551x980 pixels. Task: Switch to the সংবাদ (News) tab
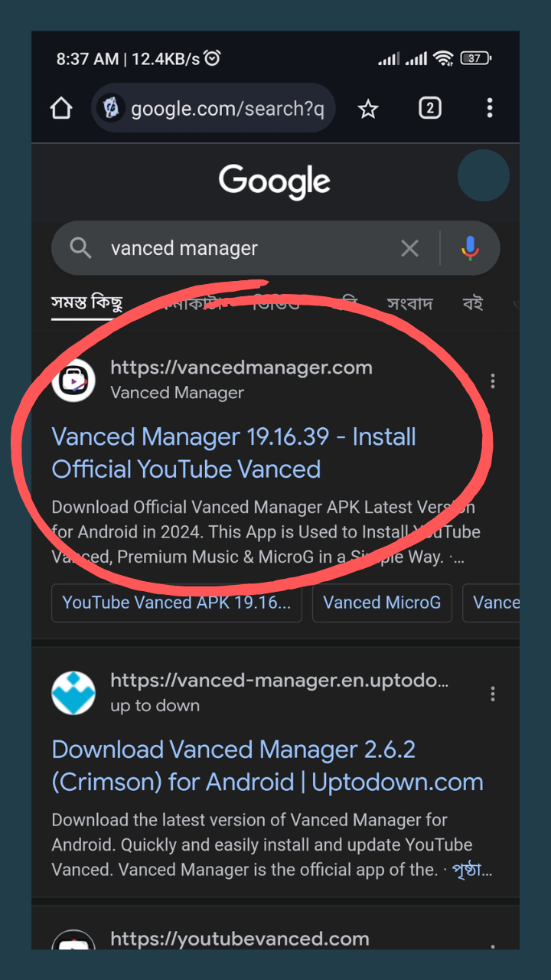[409, 304]
